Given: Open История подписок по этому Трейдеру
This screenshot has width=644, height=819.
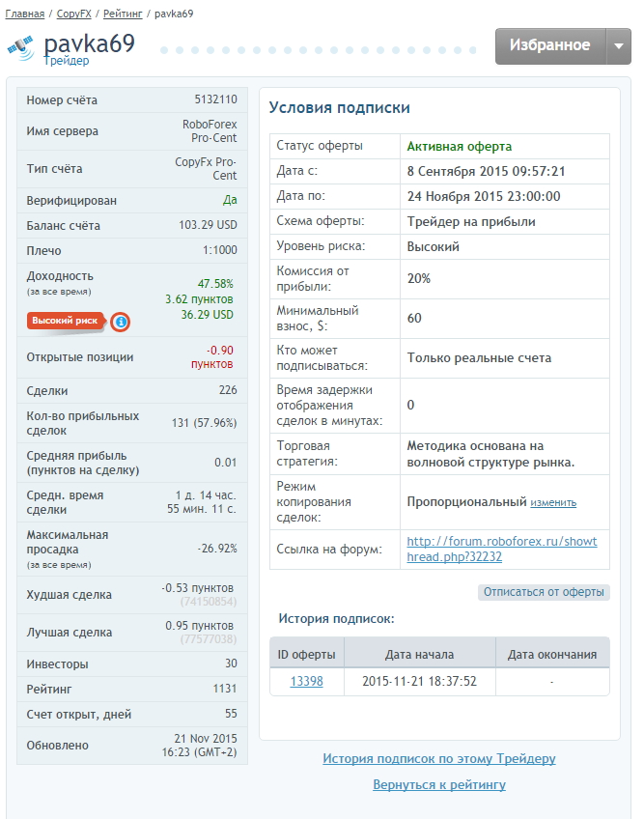Looking at the screenshot, I should tap(439, 758).
